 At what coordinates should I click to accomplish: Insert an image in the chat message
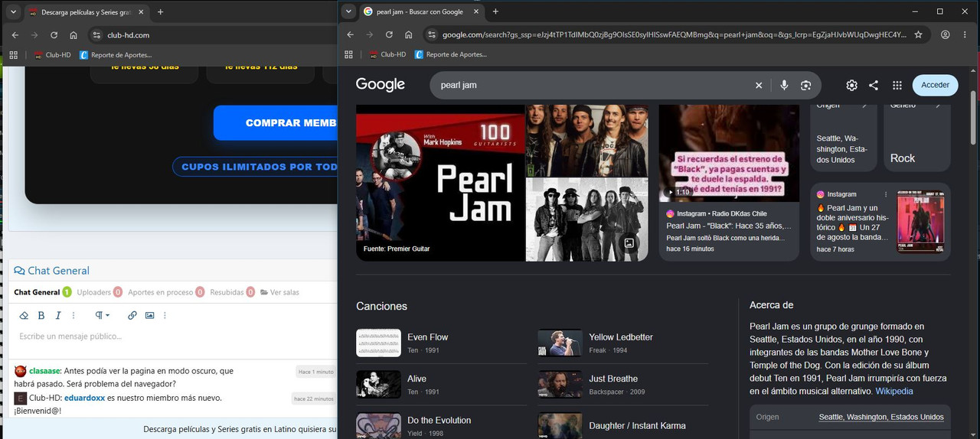[x=149, y=315]
